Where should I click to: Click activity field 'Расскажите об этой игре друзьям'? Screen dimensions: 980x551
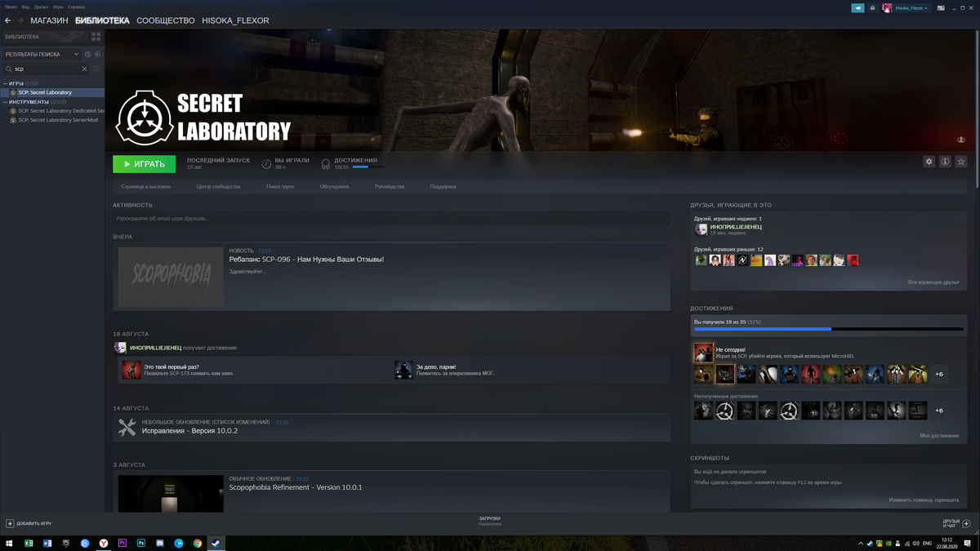coord(391,219)
